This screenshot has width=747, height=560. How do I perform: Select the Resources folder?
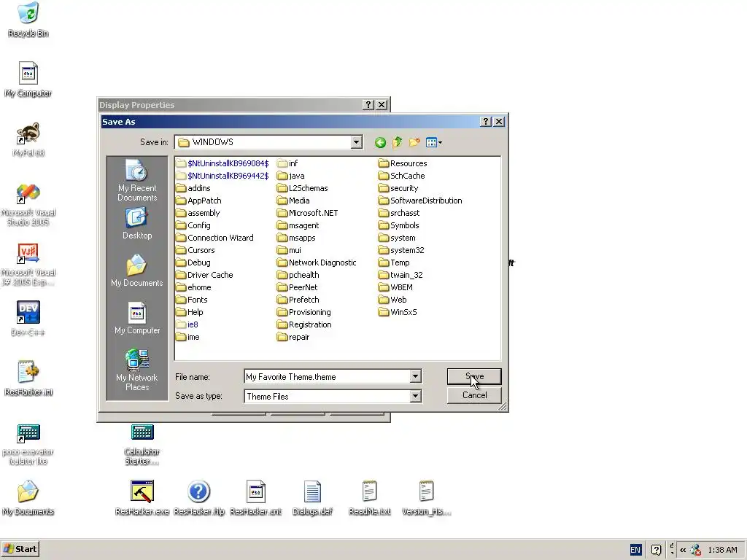(x=403, y=163)
